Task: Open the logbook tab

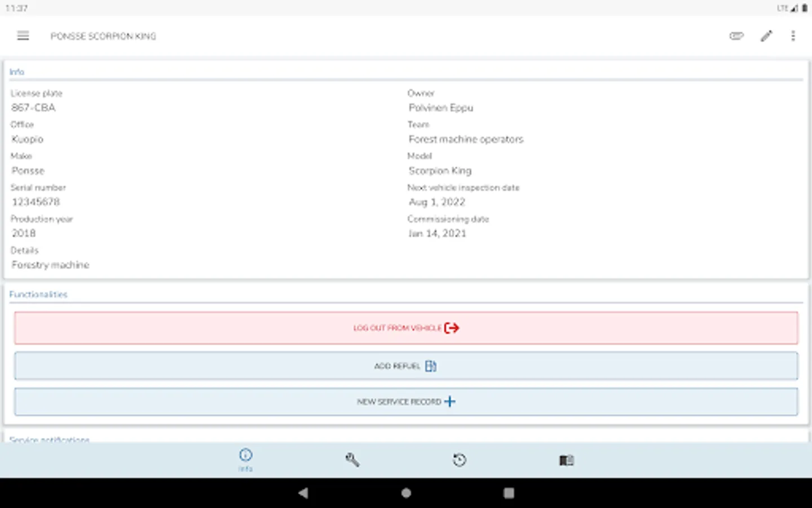Action: click(x=567, y=461)
